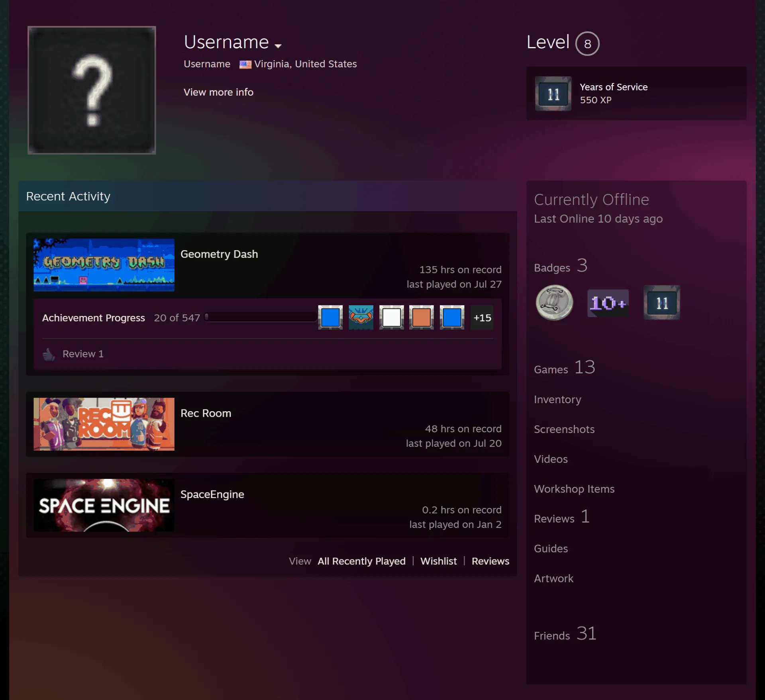Open Videos in the sidebar
This screenshot has height=700, width=765.
tap(551, 459)
